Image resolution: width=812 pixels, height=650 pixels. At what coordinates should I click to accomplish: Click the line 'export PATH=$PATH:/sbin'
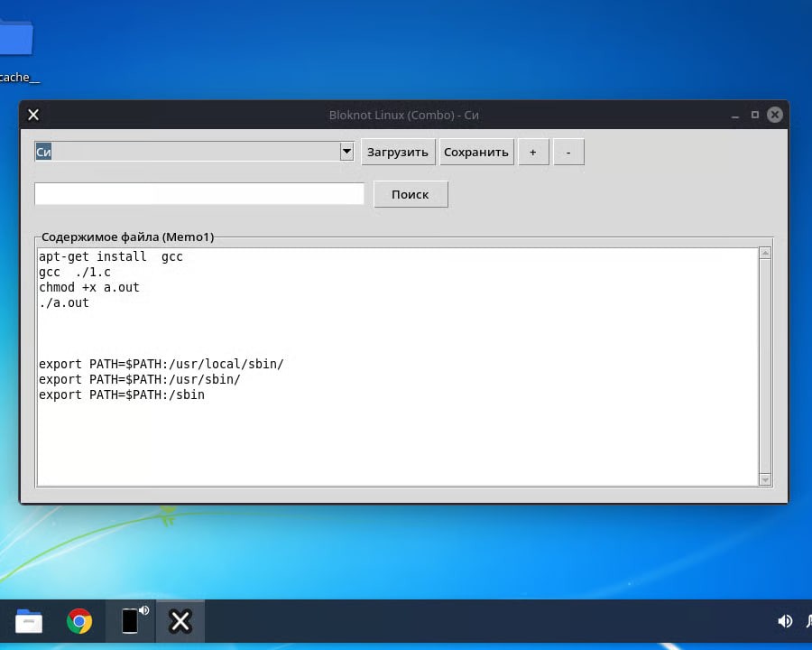coord(122,395)
